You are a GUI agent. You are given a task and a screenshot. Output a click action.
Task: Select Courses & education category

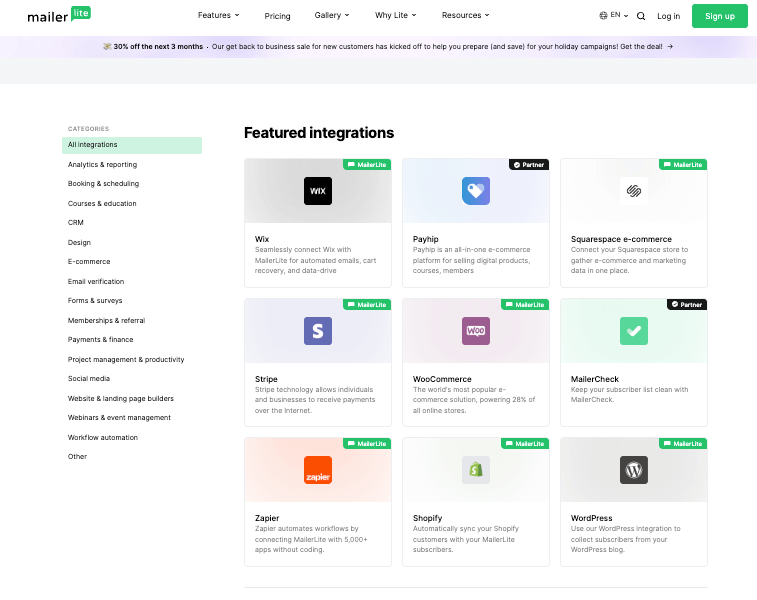[x=102, y=204]
